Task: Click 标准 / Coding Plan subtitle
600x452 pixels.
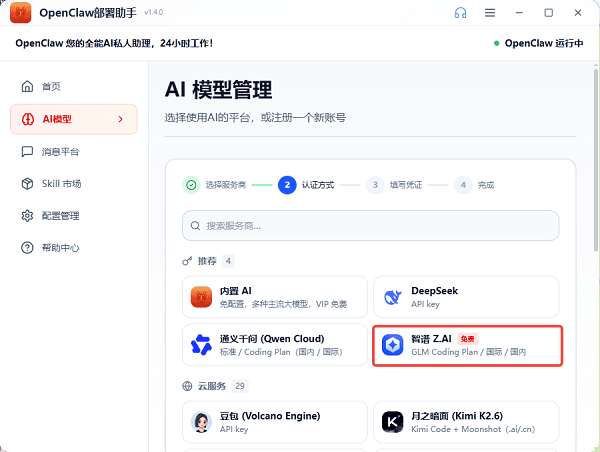Action: [x=281, y=352]
